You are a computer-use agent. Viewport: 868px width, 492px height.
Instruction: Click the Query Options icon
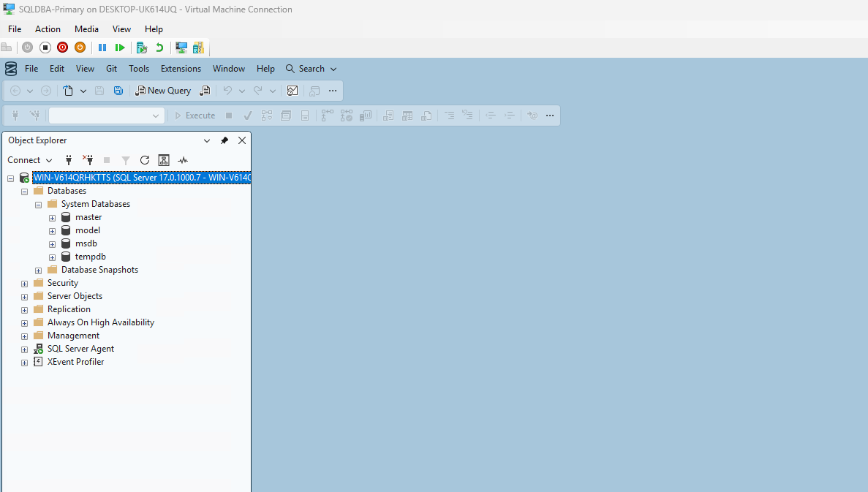(x=286, y=116)
